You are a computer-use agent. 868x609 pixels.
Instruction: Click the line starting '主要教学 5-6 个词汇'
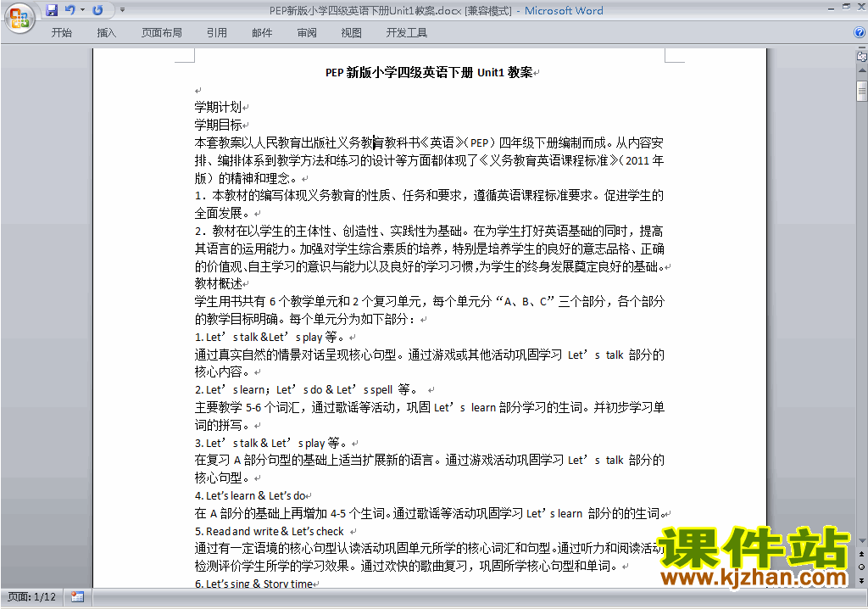(x=429, y=407)
